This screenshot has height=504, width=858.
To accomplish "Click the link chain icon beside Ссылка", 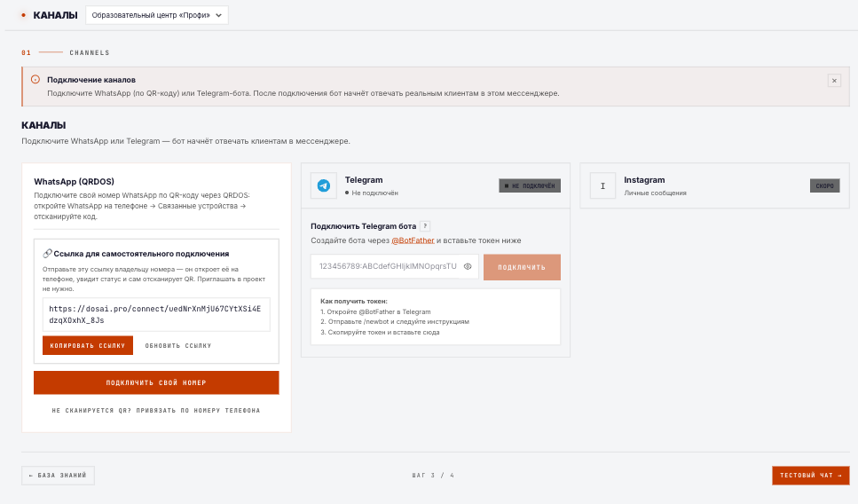I will 47,254.
